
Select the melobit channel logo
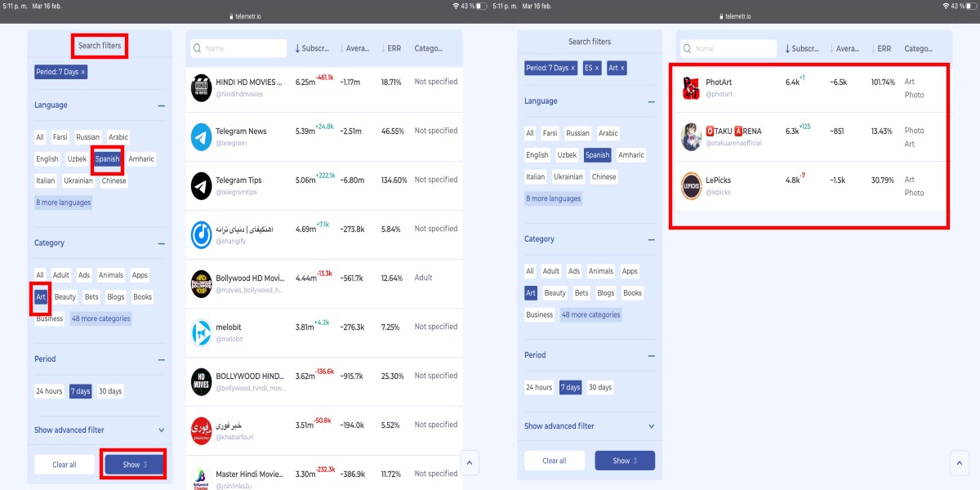pyautogui.click(x=201, y=333)
